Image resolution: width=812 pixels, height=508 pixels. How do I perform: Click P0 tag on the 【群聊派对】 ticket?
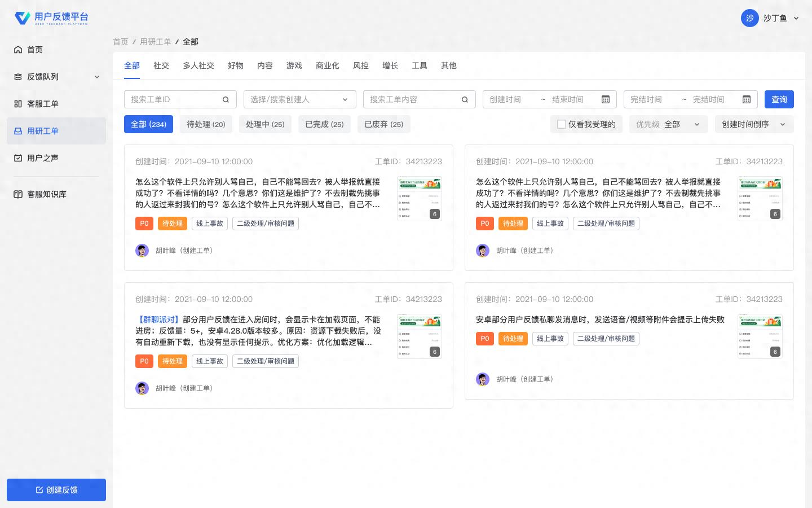click(144, 361)
